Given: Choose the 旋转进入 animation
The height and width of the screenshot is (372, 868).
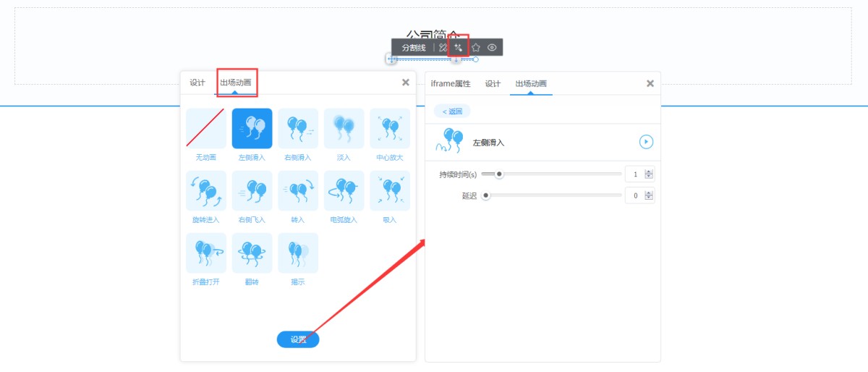Looking at the screenshot, I should click(206, 191).
